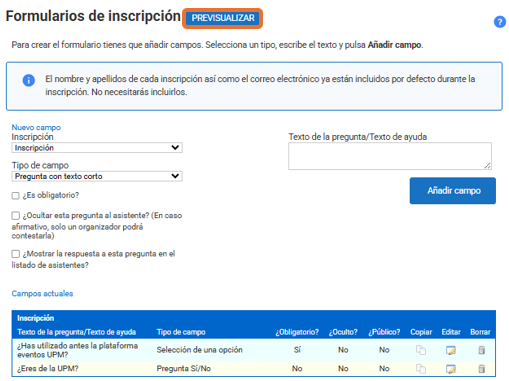The height and width of the screenshot is (381, 509).
Task: Open the 'Tipo de campo' dropdown
Action: tap(97, 176)
